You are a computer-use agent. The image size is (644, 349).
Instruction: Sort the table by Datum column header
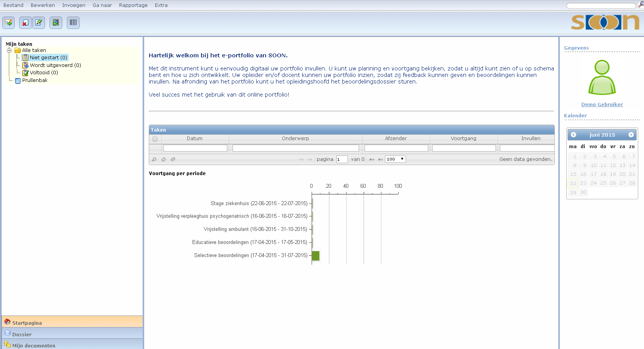click(195, 139)
